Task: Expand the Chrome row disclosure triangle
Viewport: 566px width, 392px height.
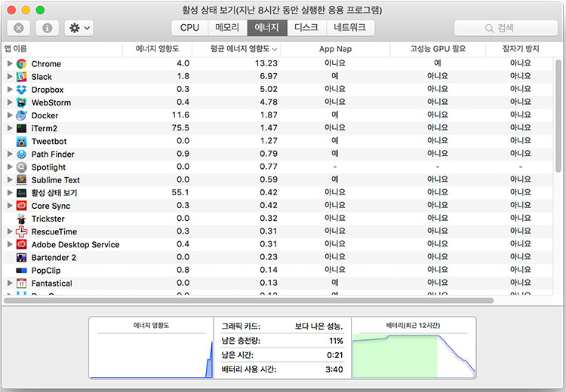Action: point(10,63)
